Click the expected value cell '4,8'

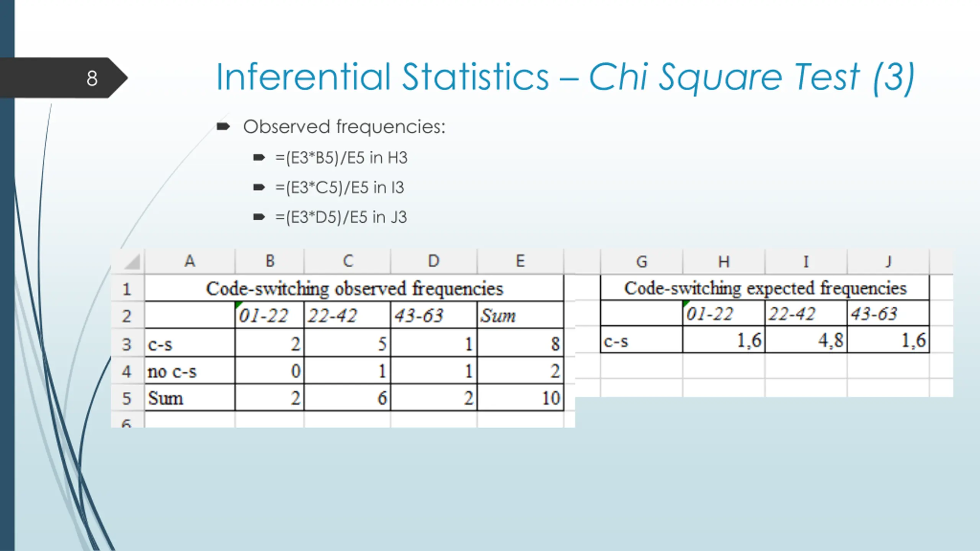tap(806, 340)
